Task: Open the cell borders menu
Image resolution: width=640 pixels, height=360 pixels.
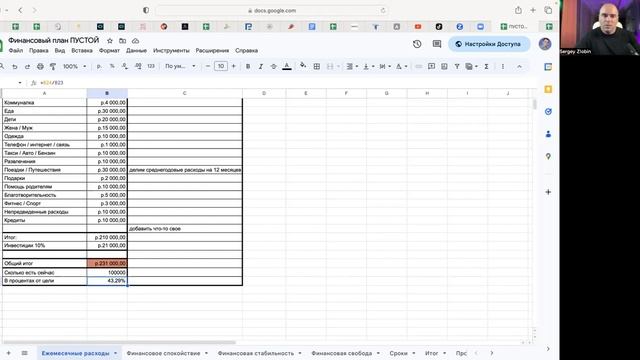Action: click(x=316, y=67)
